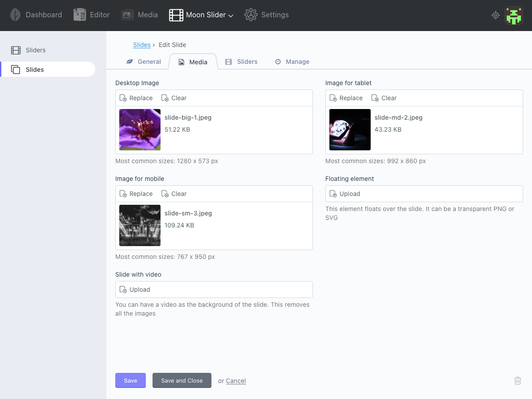
Task: Follow the Slides breadcrumb link
Action: [x=142, y=45]
